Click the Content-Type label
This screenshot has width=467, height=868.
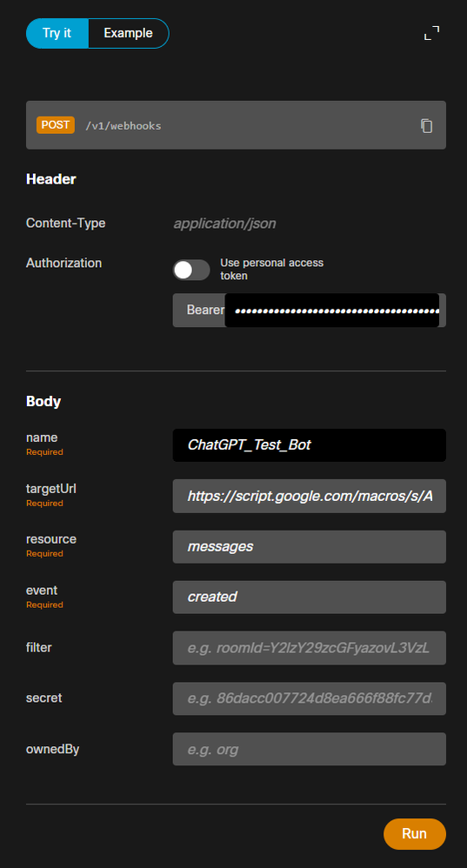click(x=66, y=224)
